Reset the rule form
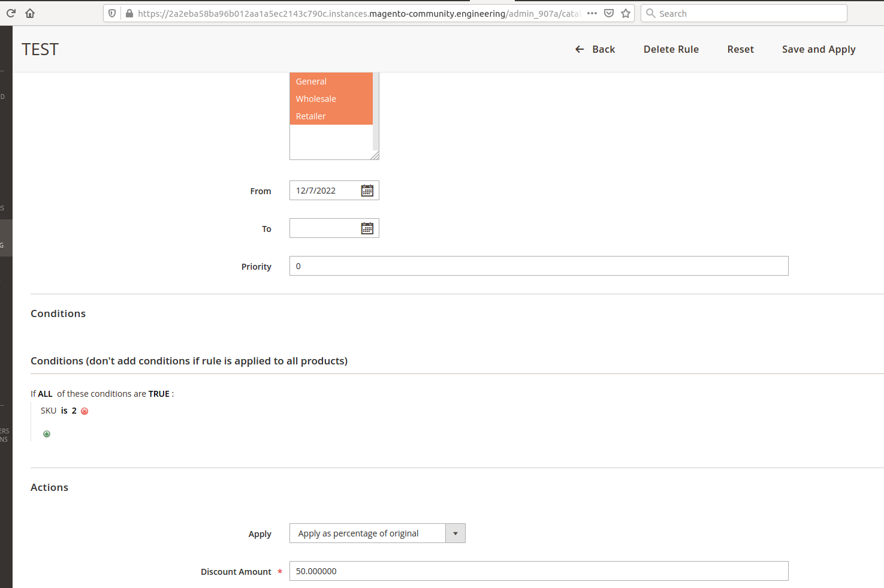884x588 pixels. point(740,49)
